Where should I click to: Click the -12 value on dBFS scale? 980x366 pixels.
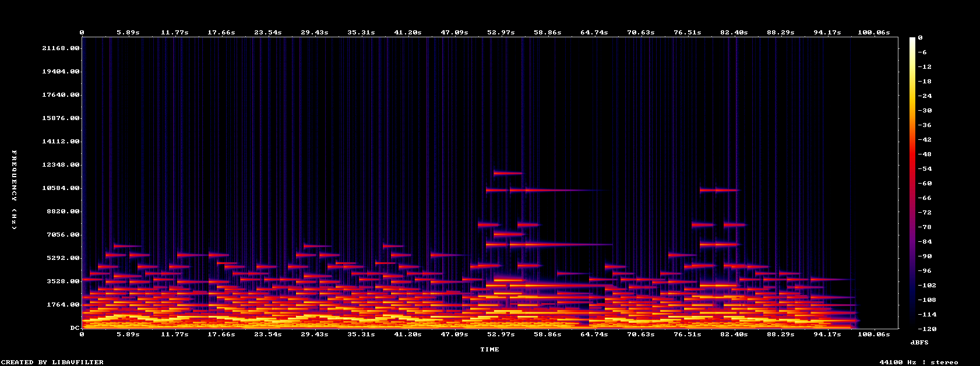pyautogui.click(x=924, y=67)
